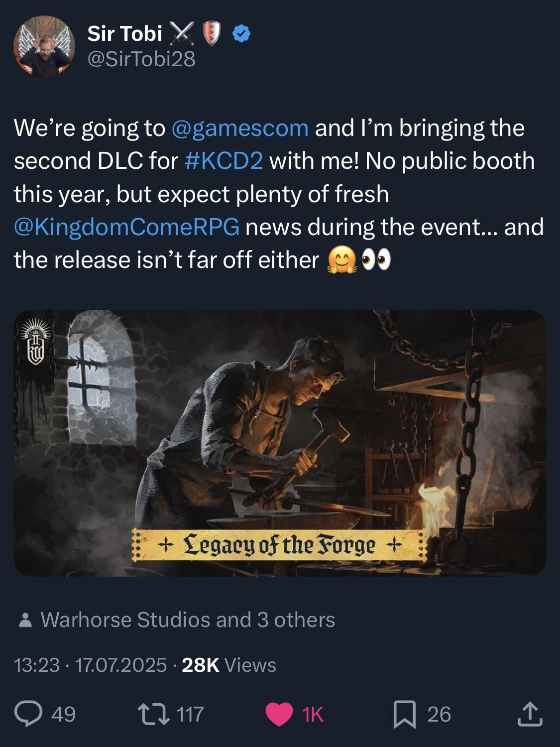Viewport: 560px width, 747px height.
Task: Tap the 13:23 · 17.07.2025 timestamp
Action: (91, 665)
